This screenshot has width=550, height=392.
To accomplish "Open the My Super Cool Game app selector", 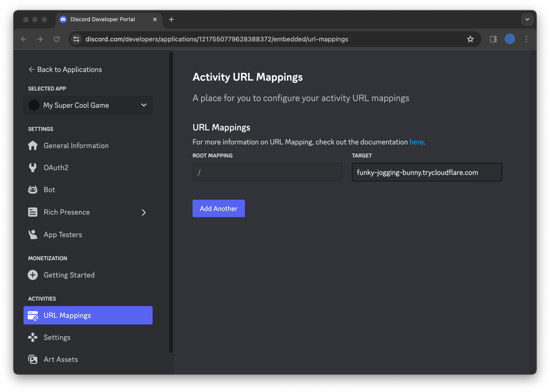I will pyautogui.click(x=88, y=105).
